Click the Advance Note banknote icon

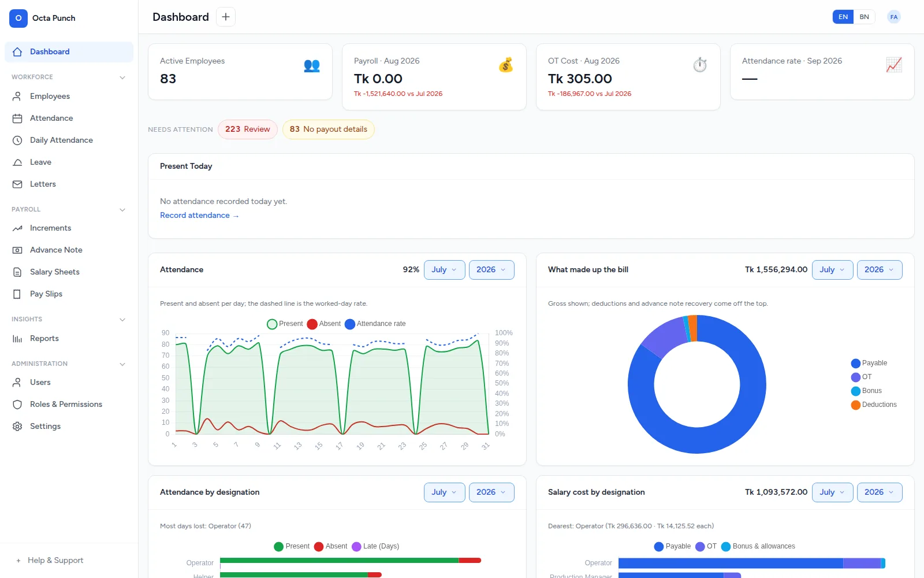coord(17,250)
